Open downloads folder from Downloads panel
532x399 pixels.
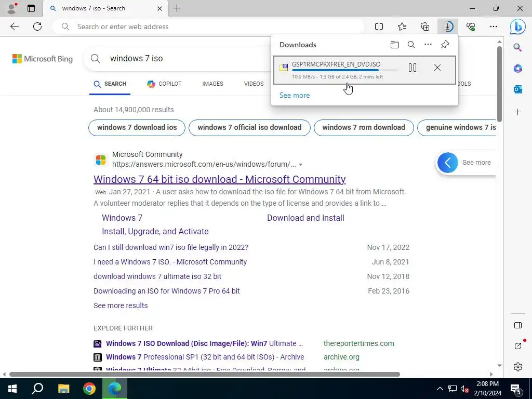(395, 45)
